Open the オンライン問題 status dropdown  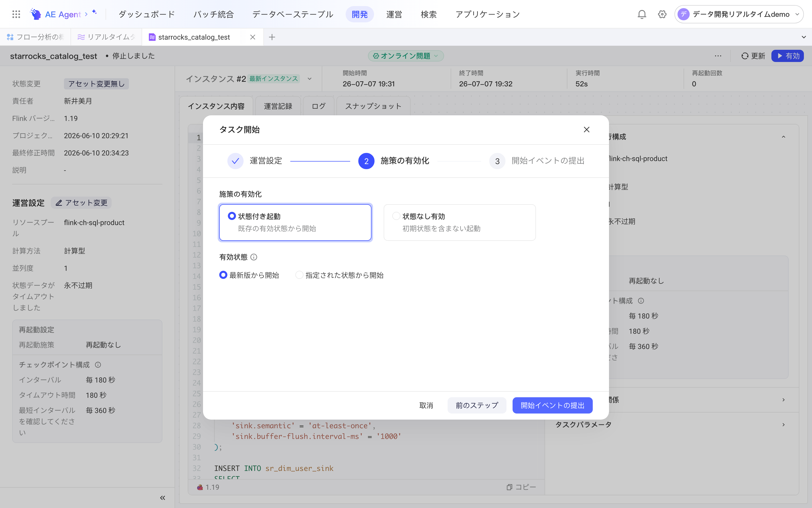[x=406, y=56]
